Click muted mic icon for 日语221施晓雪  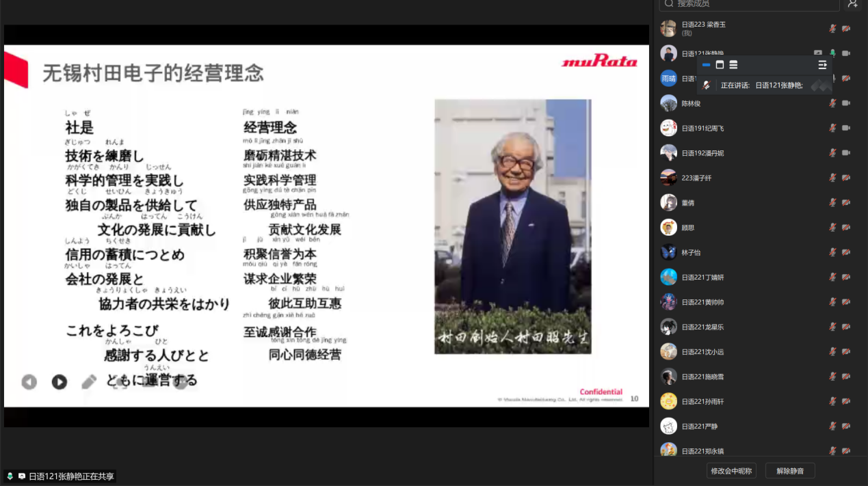click(832, 376)
